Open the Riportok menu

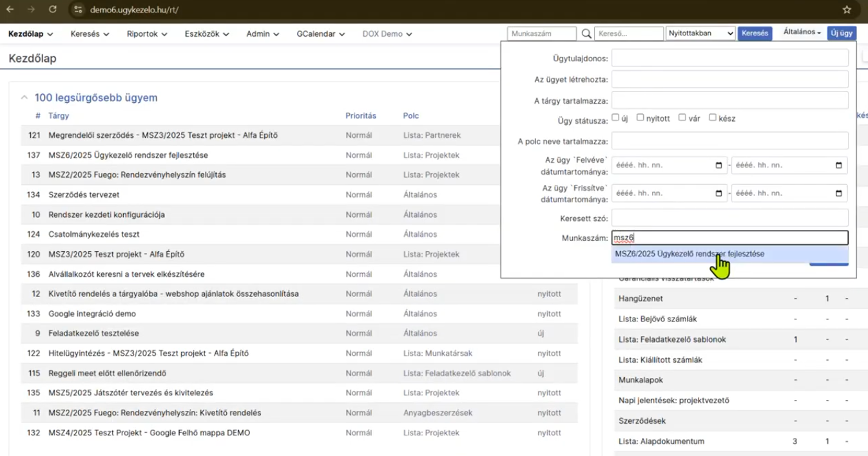coord(147,34)
